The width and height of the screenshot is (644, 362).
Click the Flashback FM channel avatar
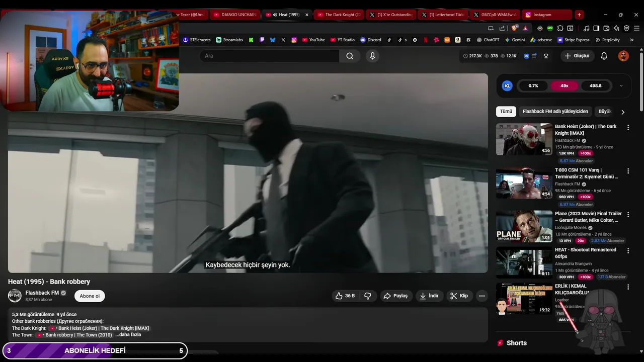(x=15, y=296)
